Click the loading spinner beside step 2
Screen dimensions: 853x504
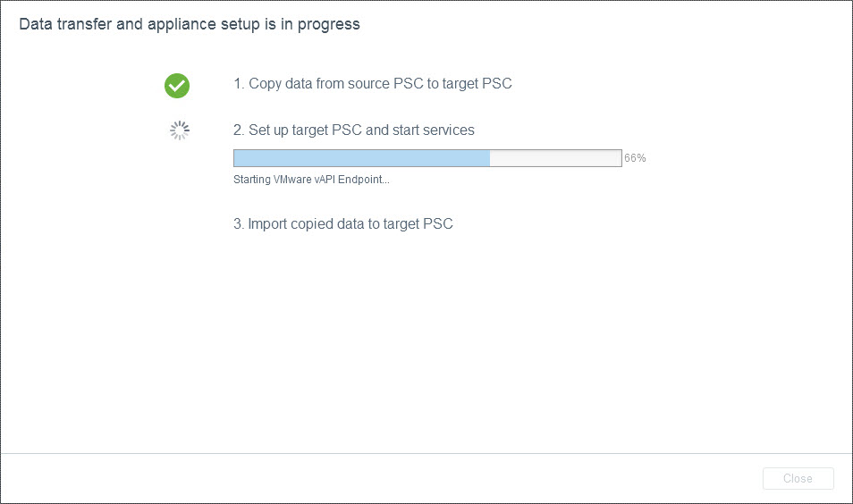click(180, 131)
